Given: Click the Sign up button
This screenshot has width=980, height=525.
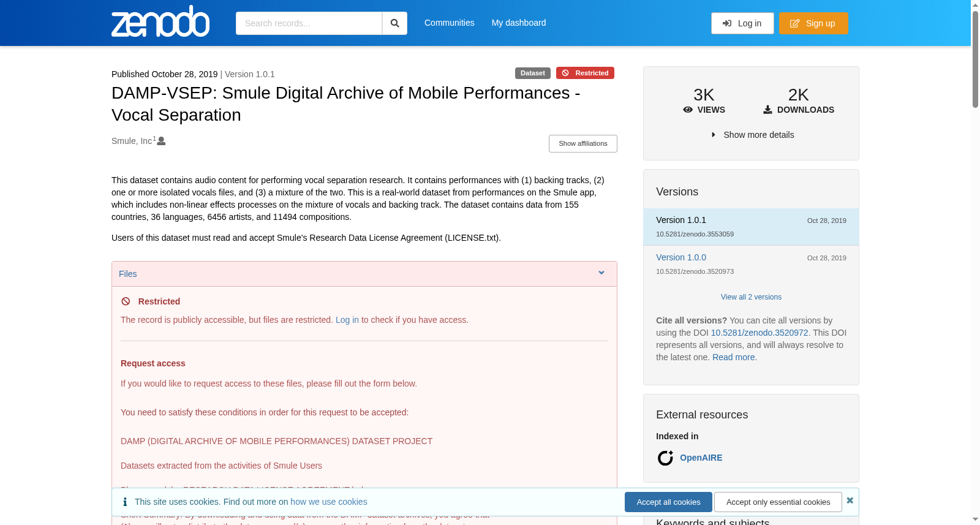Looking at the screenshot, I should tap(813, 23).
